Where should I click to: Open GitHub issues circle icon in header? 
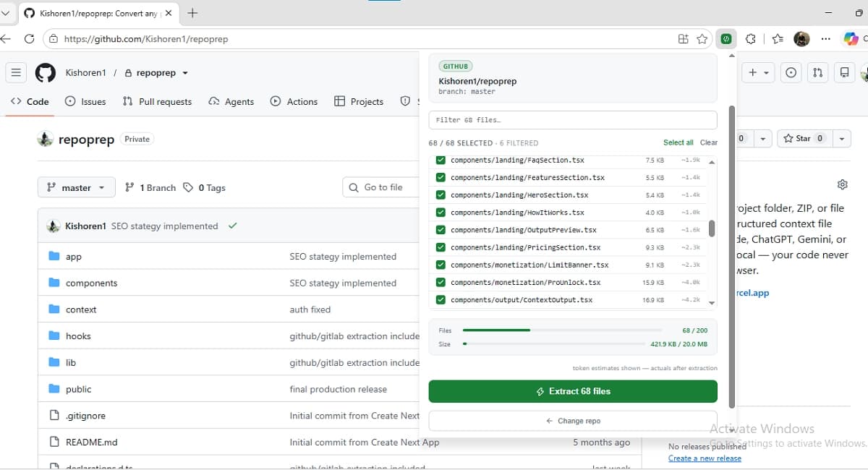pos(791,72)
